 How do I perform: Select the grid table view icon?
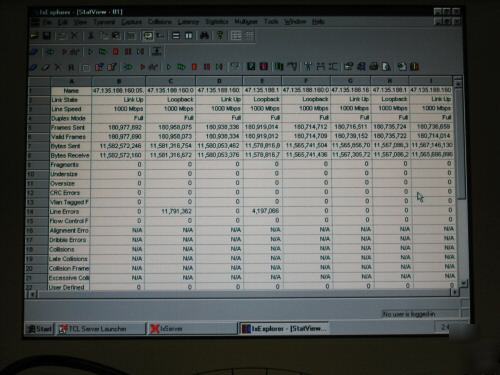(x=236, y=36)
